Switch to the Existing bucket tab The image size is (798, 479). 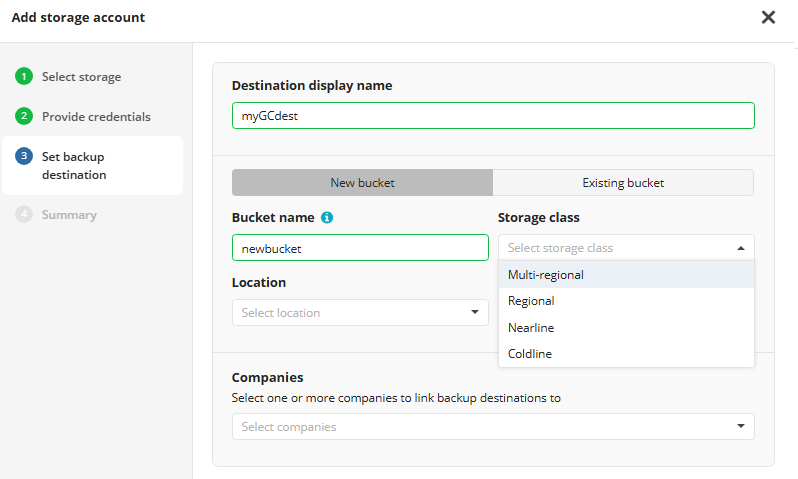[x=623, y=183]
